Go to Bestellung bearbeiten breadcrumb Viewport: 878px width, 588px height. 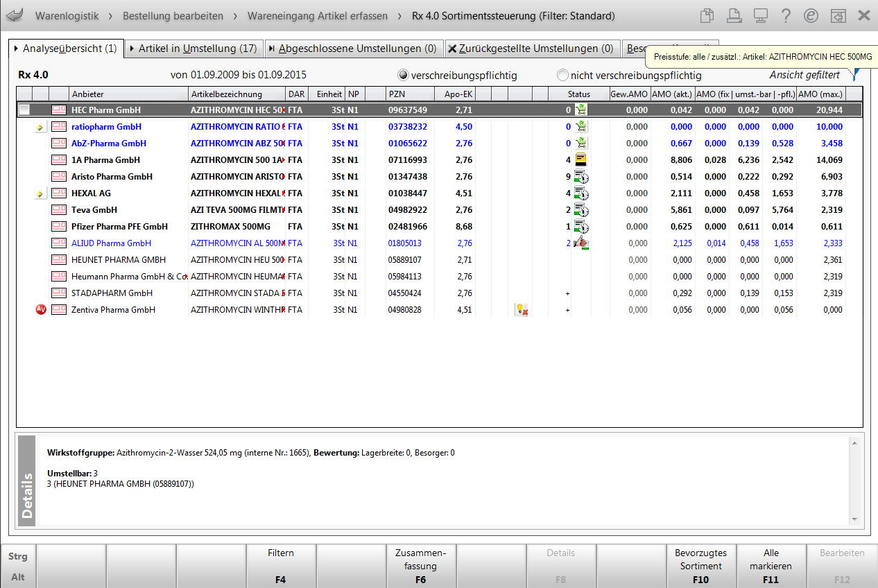[x=173, y=15]
